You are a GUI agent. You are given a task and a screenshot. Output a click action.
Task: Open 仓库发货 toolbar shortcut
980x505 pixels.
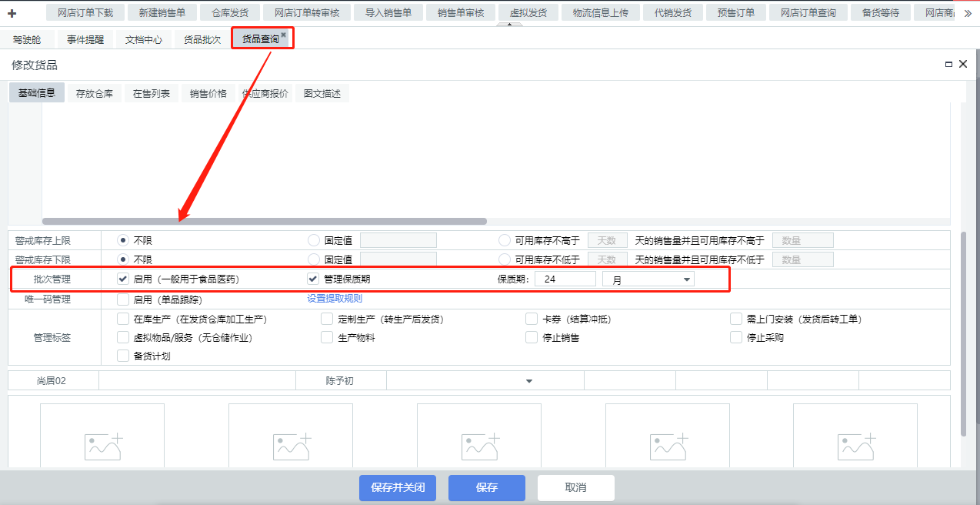click(230, 13)
